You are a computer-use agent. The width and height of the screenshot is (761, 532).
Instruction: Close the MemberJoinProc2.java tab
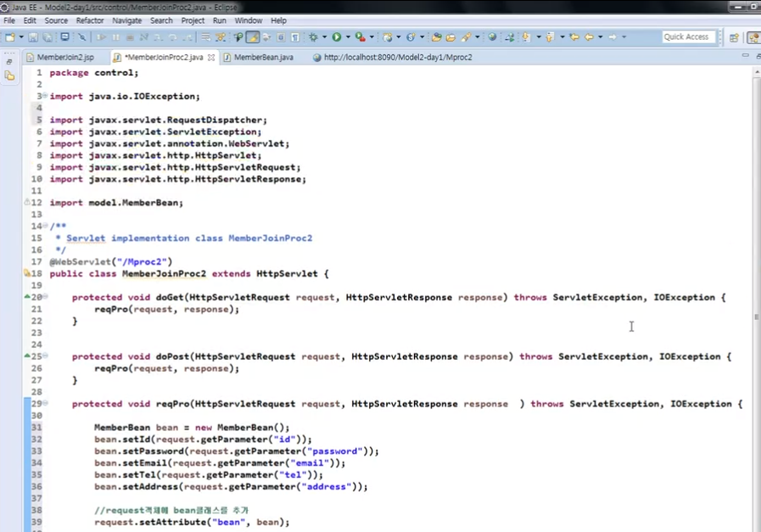211,58
